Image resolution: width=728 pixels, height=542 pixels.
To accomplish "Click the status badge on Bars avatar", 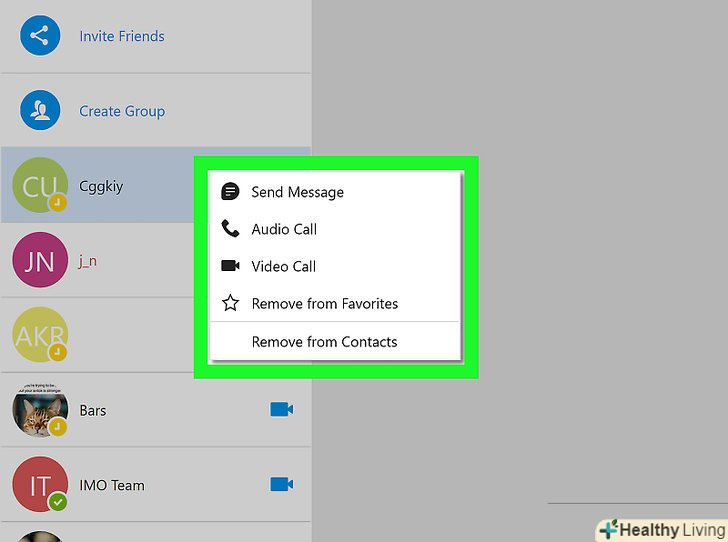I will (x=58, y=427).
